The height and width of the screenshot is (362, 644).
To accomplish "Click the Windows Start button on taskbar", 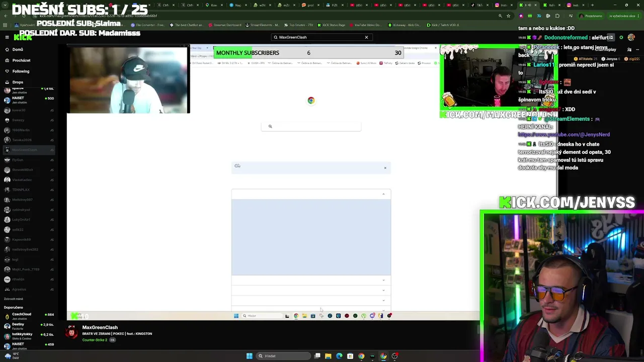I will [x=249, y=356].
